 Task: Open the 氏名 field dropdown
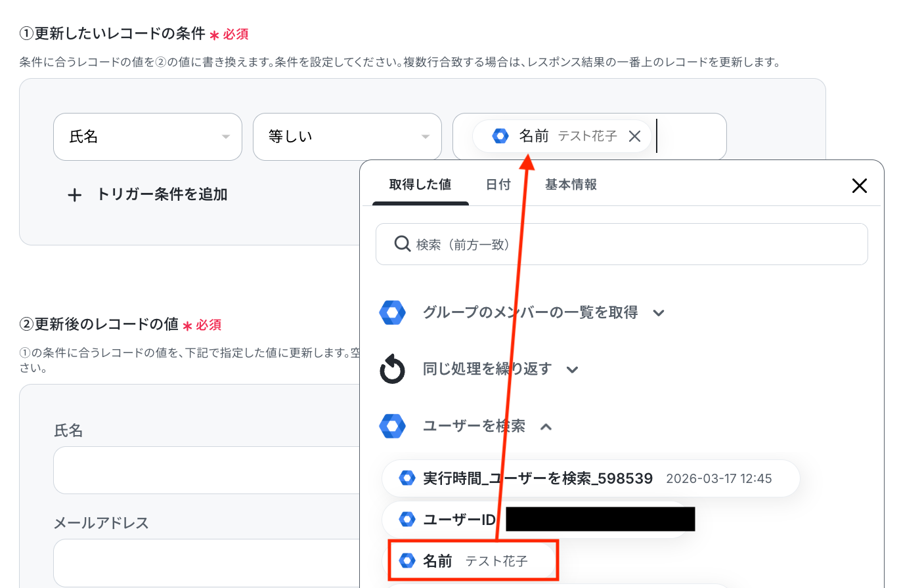click(x=148, y=136)
